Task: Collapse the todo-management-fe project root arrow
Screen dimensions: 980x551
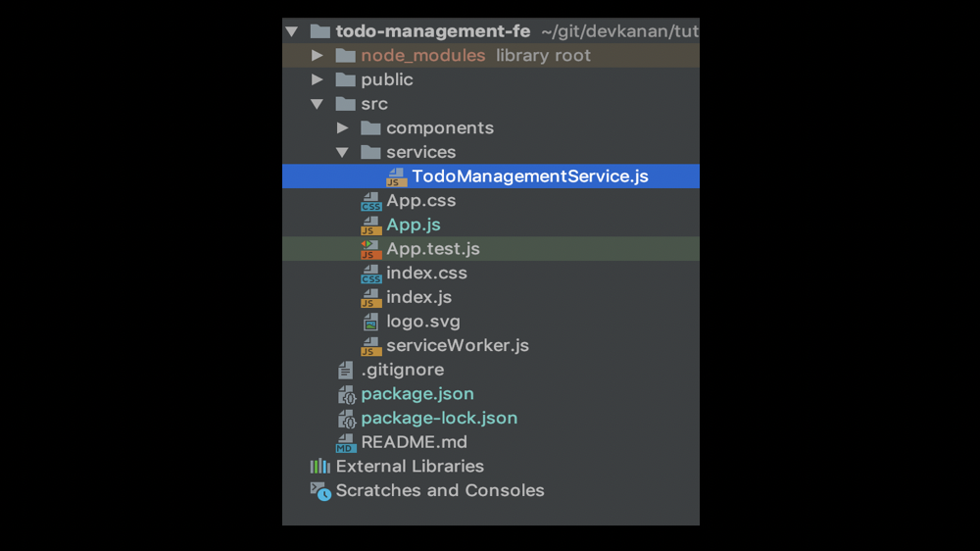Action: tap(291, 31)
